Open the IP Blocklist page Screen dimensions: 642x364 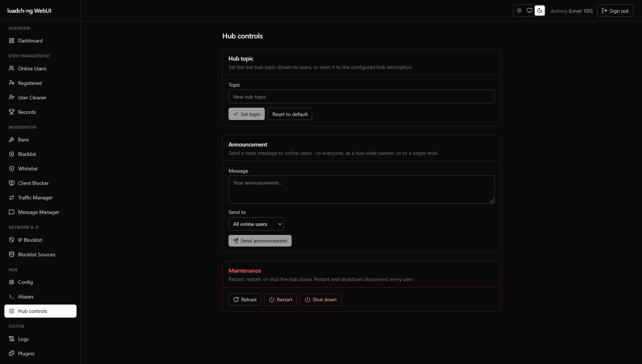tap(40, 240)
